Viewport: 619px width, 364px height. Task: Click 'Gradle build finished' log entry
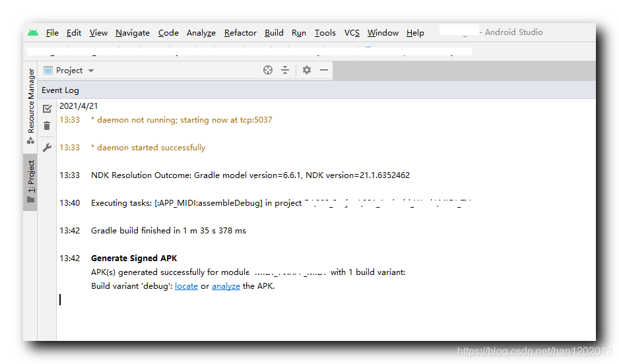[168, 230]
